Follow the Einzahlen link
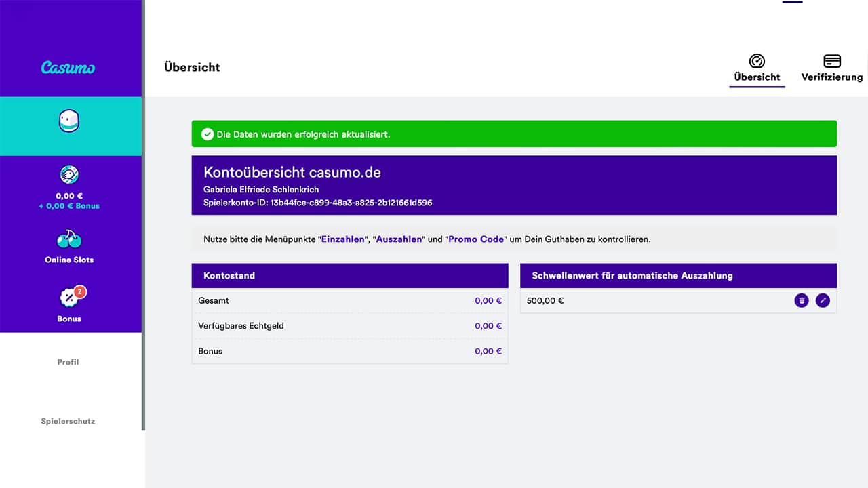 point(342,239)
